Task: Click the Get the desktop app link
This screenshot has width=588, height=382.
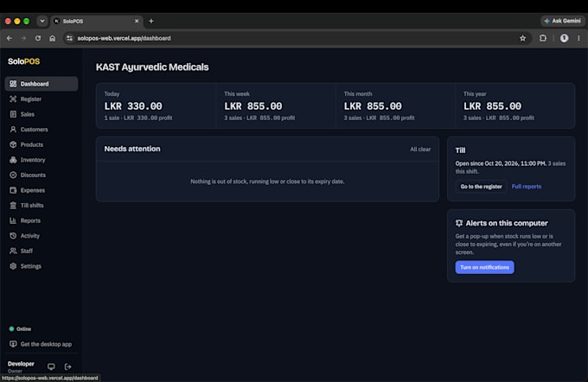Action: (x=41, y=344)
